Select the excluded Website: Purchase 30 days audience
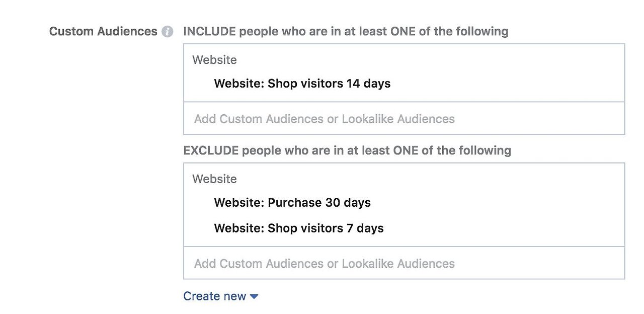644x314 pixels. click(292, 203)
